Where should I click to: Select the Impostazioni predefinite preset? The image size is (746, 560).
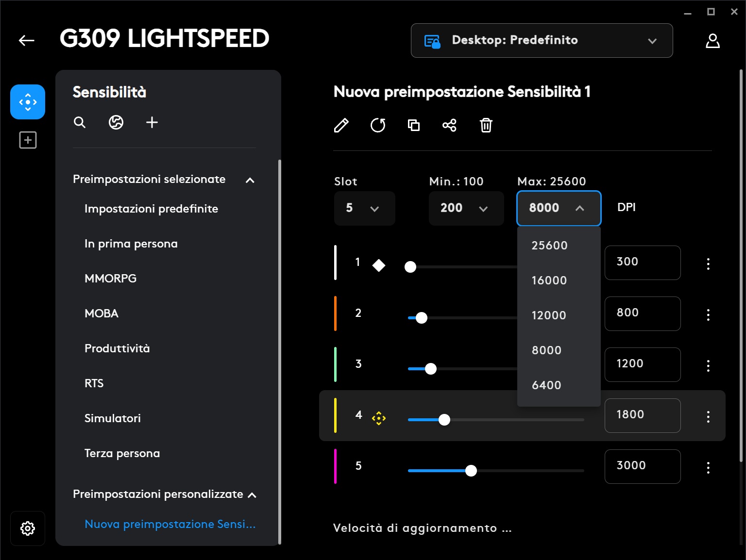click(x=151, y=209)
